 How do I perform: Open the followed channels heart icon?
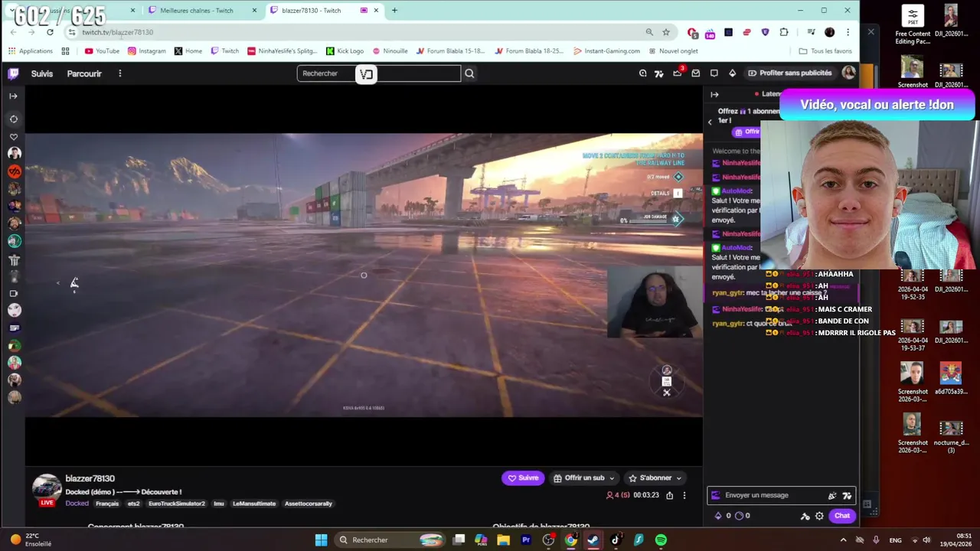click(13, 137)
